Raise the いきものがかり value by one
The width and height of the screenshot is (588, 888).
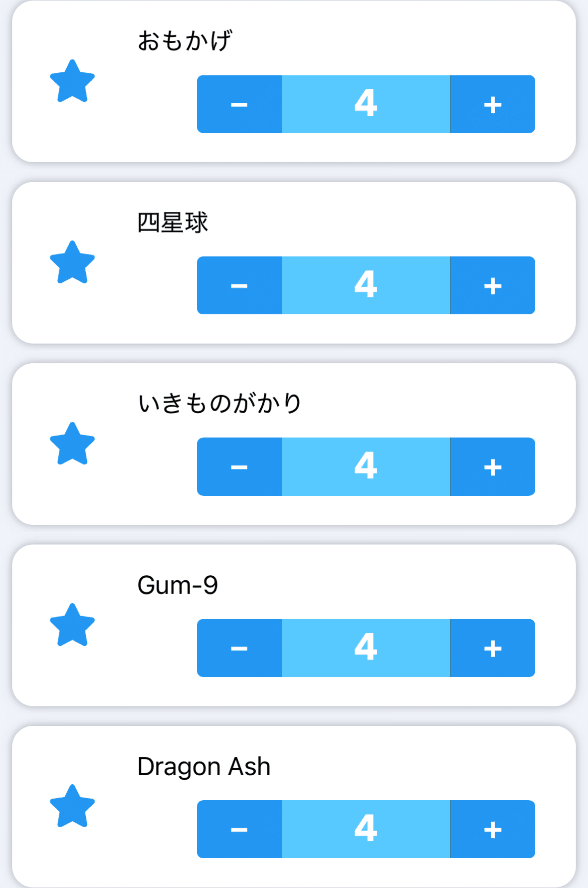493,467
